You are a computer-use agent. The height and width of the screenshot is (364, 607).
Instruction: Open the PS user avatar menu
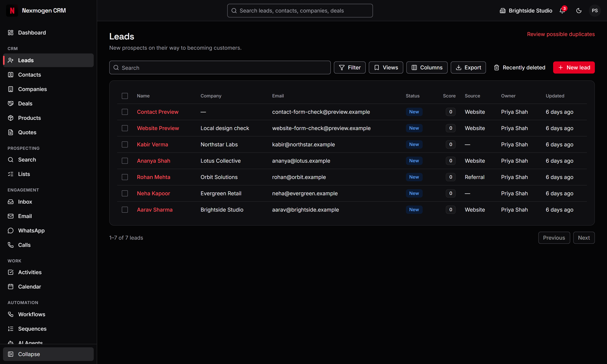[595, 11]
